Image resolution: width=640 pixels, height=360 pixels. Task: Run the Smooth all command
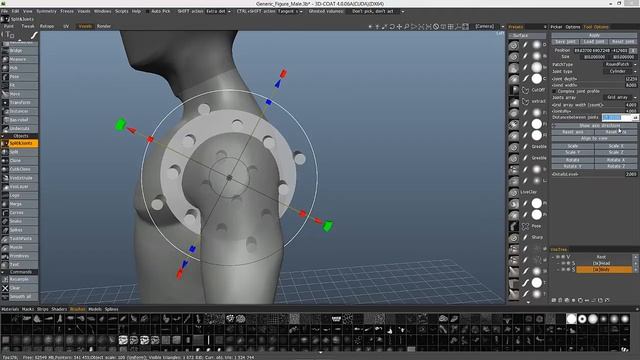[x=20, y=297]
